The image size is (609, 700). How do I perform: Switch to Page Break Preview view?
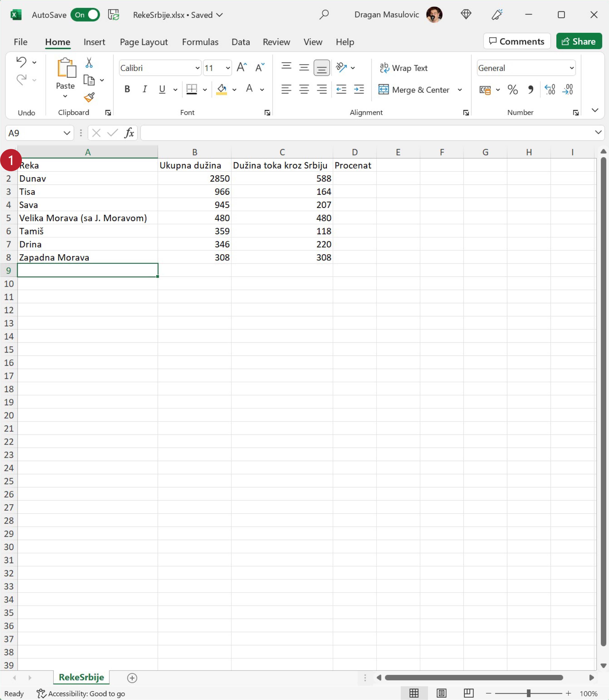pos(468,693)
